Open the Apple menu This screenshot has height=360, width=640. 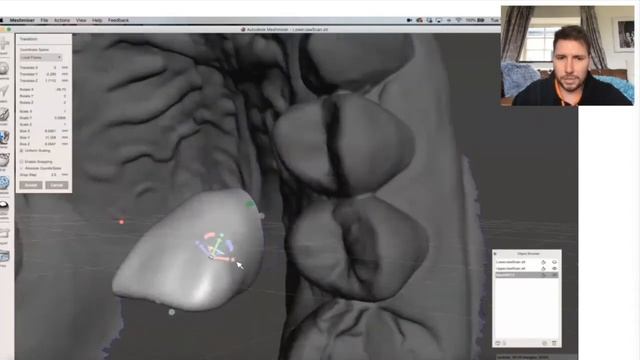coord(2,20)
